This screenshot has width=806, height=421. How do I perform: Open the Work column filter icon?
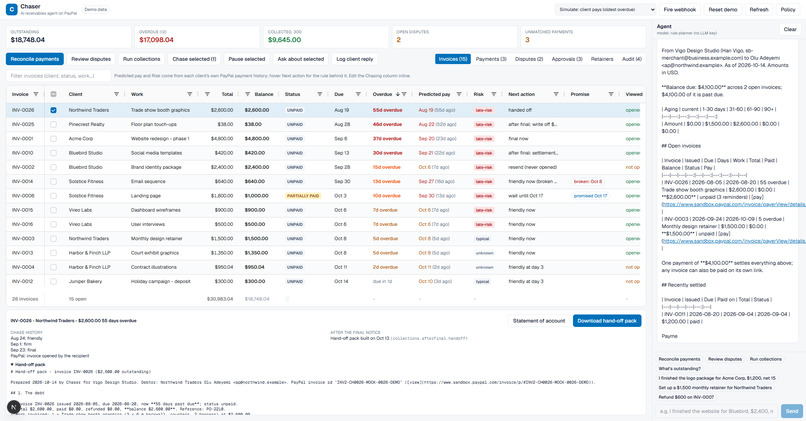190,94
